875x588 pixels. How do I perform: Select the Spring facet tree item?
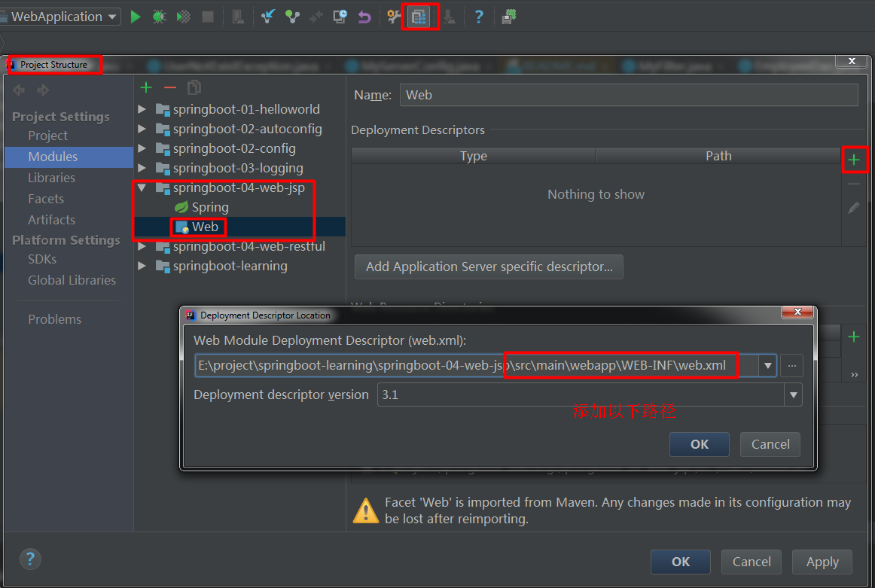202,208
